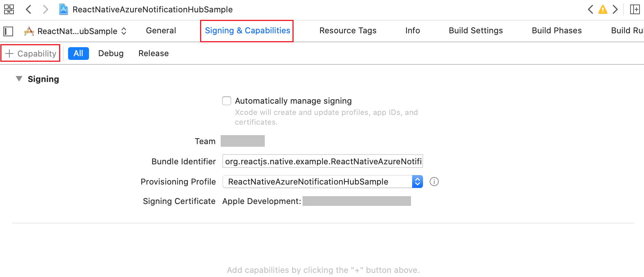
Task: Go back with the left chevron arrow
Action: [x=28, y=9]
